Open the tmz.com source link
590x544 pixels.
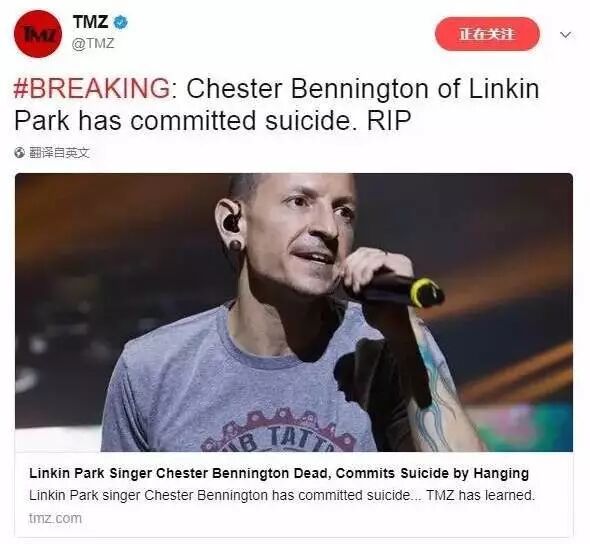tap(55, 518)
